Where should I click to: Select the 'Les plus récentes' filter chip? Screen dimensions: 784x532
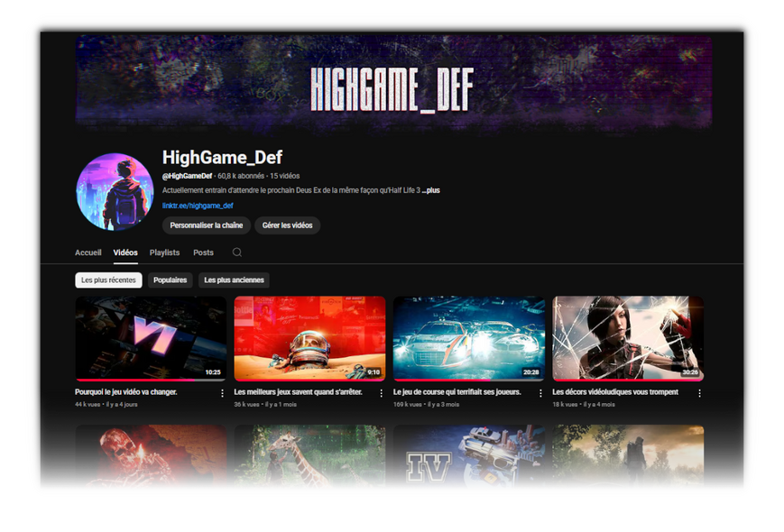pos(108,280)
